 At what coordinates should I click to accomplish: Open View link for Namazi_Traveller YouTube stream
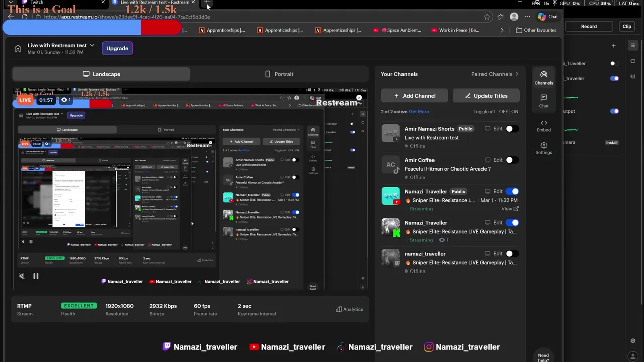(510, 209)
